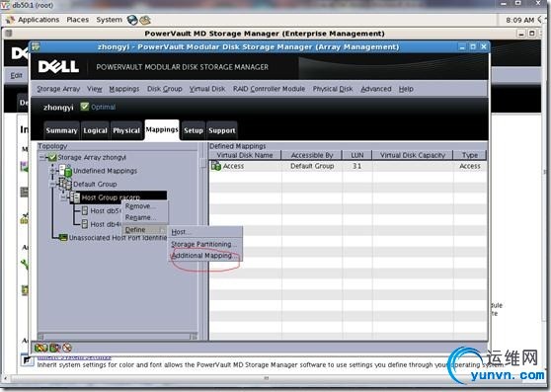The image size is (551, 392).
Task: Sort by the Type column header
Action: tap(470, 155)
